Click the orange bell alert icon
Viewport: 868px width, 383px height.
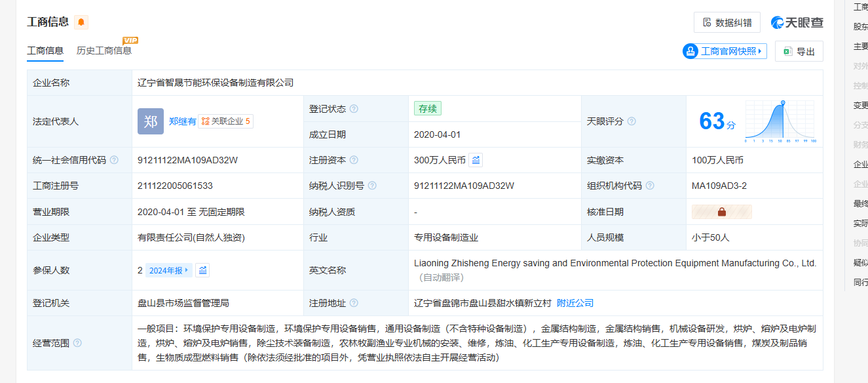(81, 22)
